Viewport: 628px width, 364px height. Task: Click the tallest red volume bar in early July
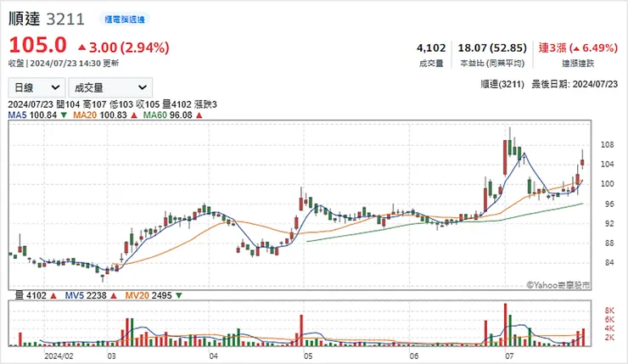505,325
